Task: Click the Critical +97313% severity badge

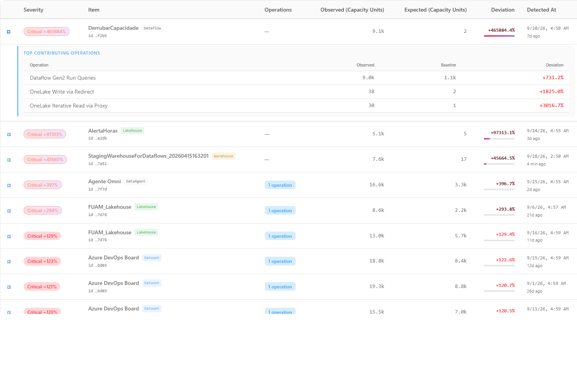Action: click(45, 134)
